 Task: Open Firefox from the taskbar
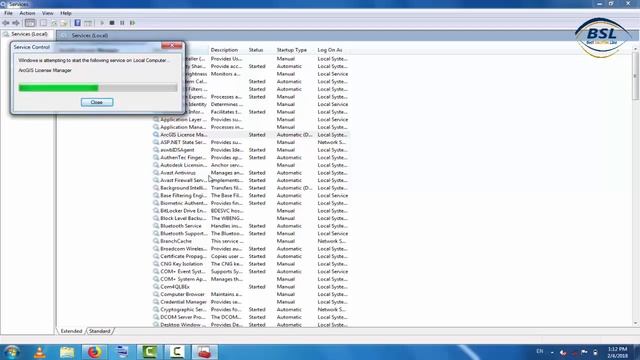(94, 352)
